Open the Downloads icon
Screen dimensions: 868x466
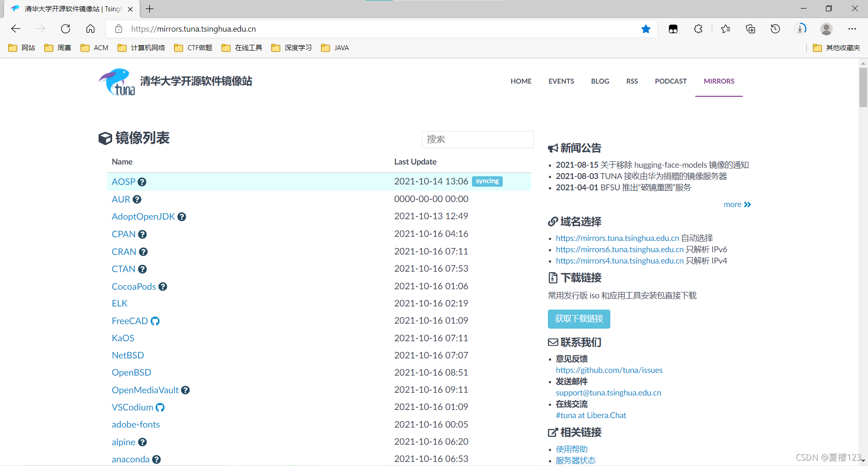801,29
